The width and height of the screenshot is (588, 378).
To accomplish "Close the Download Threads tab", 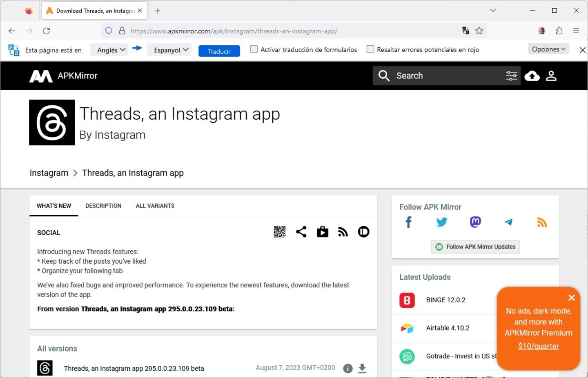I will point(140,11).
